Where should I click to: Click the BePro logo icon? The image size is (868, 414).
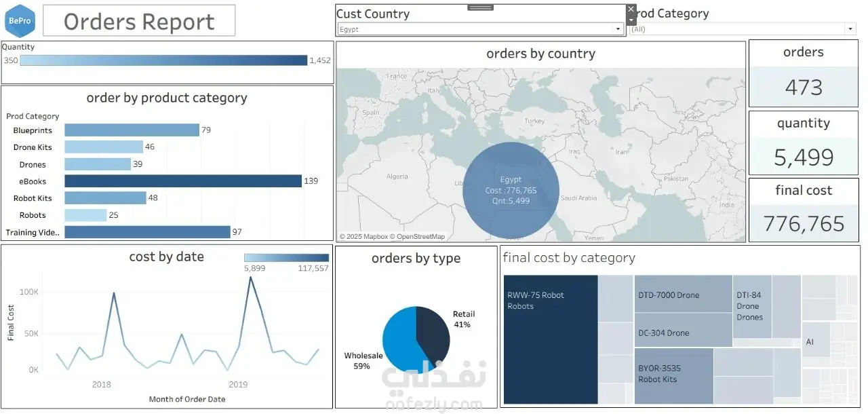[20, 21]
